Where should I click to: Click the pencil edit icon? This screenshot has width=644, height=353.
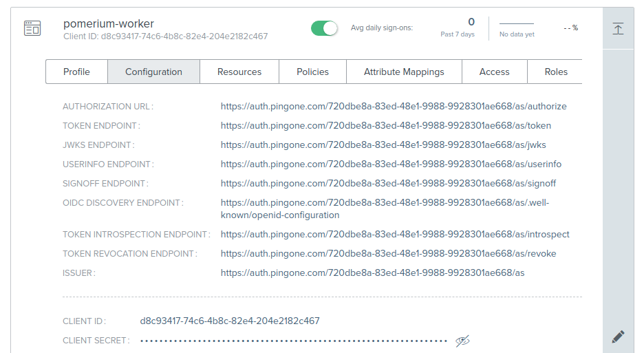click(618, 336)
